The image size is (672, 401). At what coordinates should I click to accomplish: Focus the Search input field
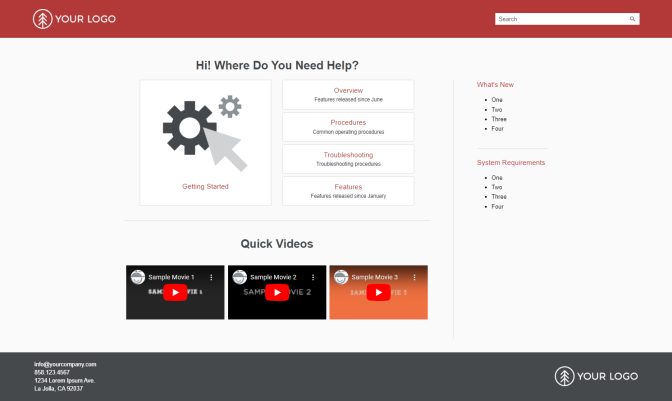tap(560, 19)
